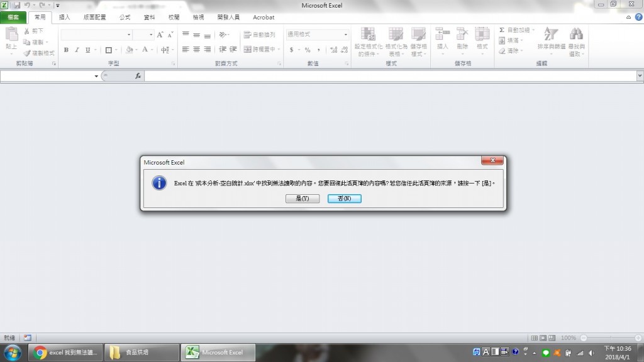The image size is (644, 362).
Task: Click the Borders icon
Action: pyautogui.click(x=108, y=50)
